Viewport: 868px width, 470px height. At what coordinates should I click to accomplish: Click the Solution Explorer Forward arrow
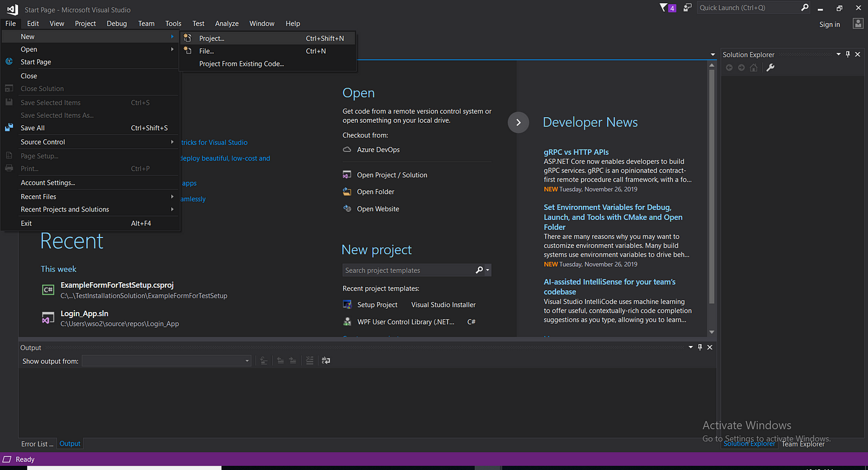(742, 68)
